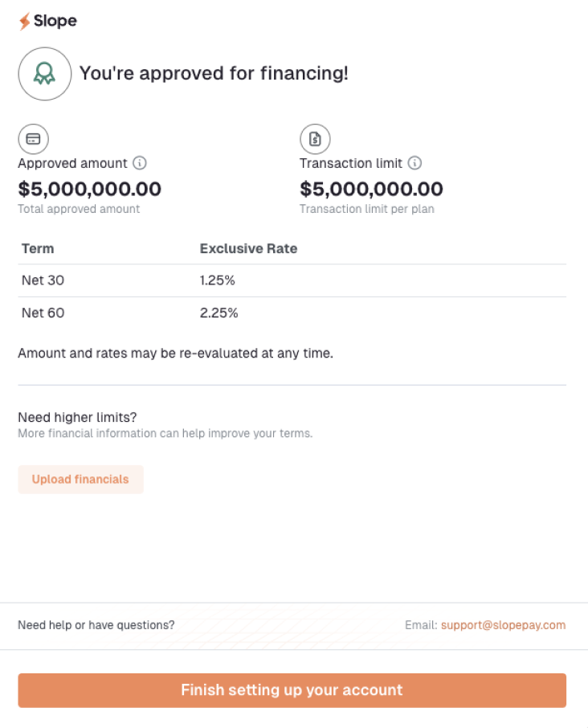This screenshot has height=728, width=588.
Task: Click the Upload financials button
Action: [80, 480]
